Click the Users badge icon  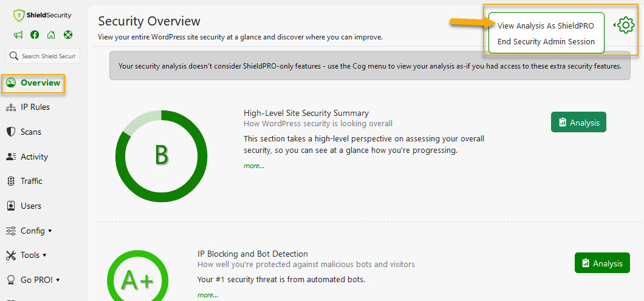point(11,206)
